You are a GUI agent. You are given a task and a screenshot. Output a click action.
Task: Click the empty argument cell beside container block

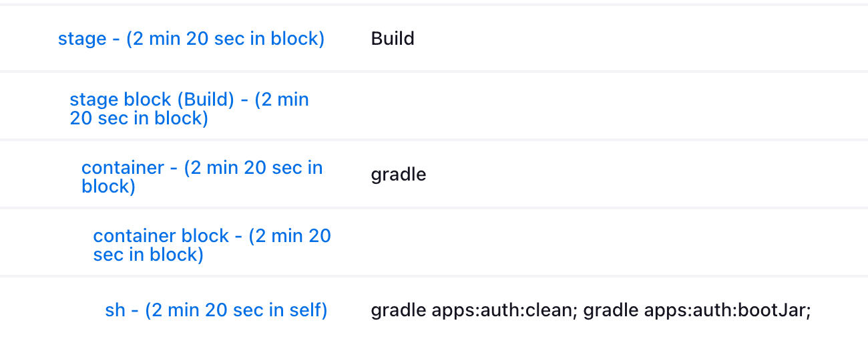[x=601, y=243]
